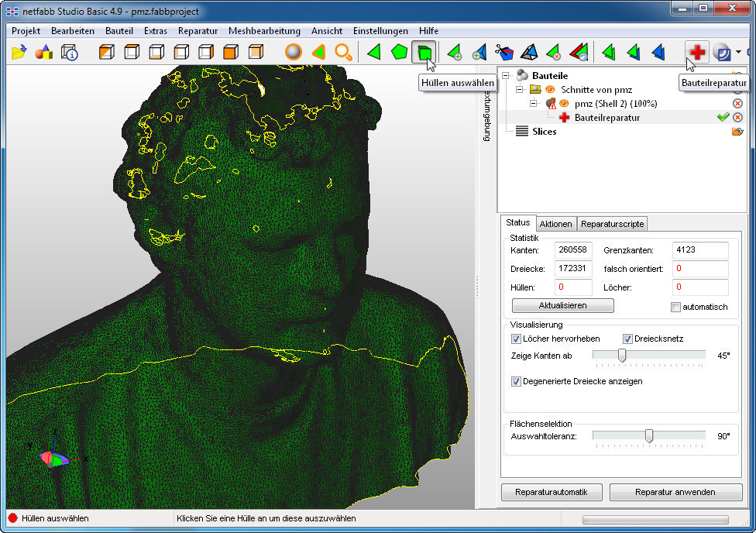Screen dimensions: 756x533
Task: Click the orange-outlined triangle zoom icon
Action: click(318, 52)
